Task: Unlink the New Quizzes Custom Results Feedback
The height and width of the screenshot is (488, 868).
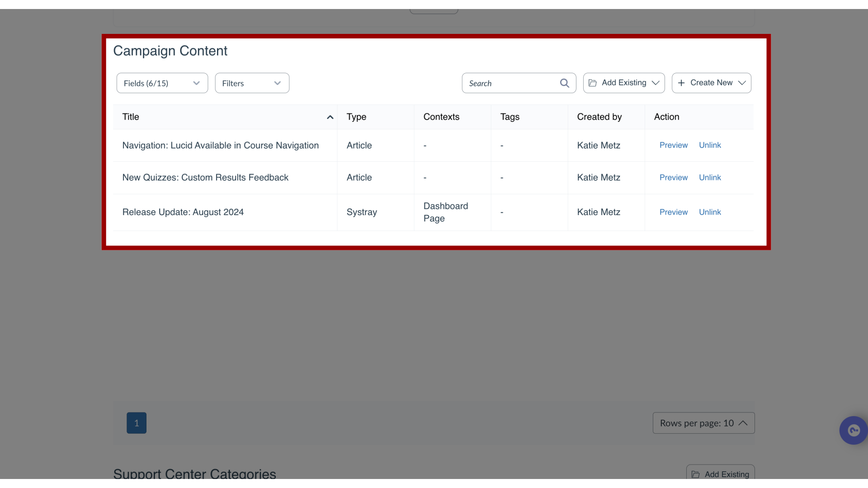Action: click(710, 178)
